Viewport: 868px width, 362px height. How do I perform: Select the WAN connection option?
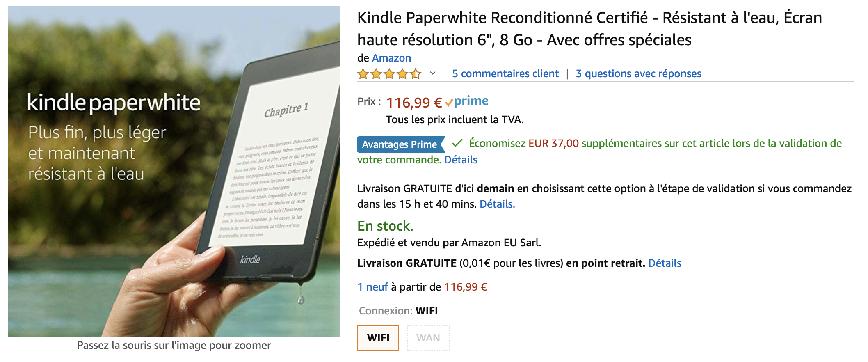point(428,338)
